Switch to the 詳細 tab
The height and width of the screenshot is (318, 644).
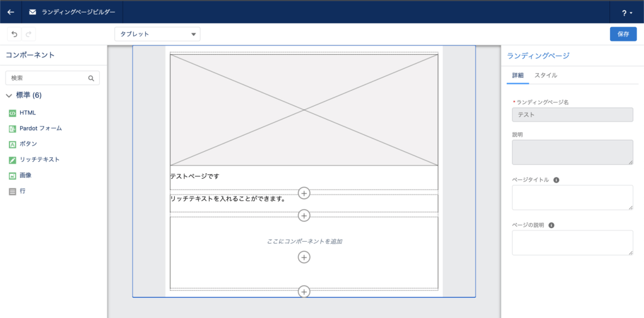[x=518, y=76]
